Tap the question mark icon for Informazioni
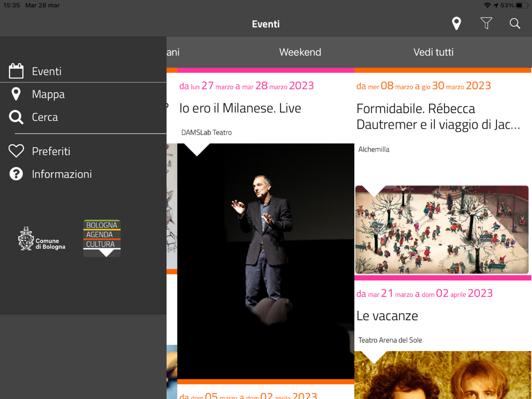The width and height of the screenshot is (532, 399). click(x=16, y=174)
